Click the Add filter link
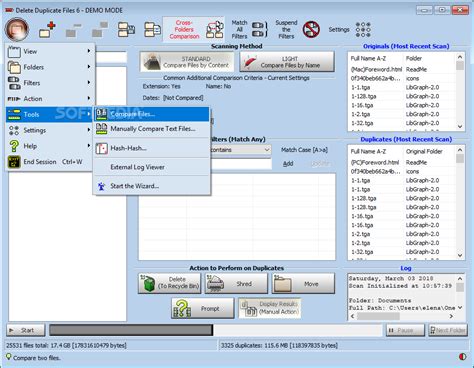 coord(288,163)
